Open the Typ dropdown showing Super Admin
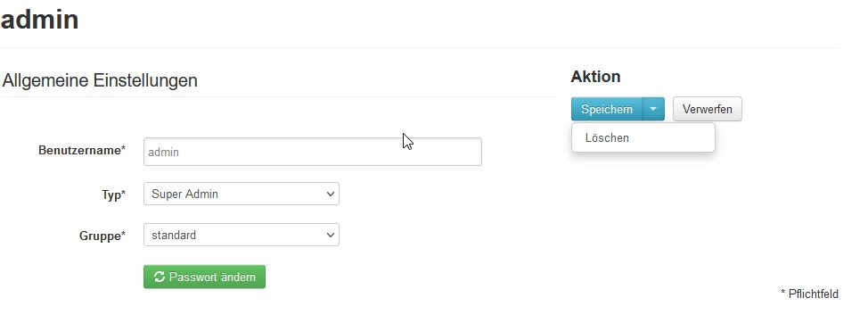This screenshot has width=868, height=323. point(242,194)
